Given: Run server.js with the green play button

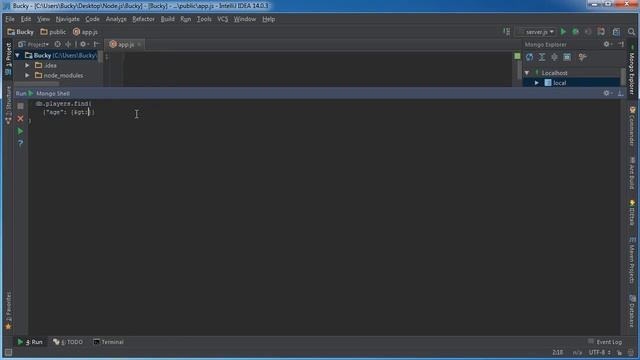Looking at the screenshot, I should pyautogui.click(x=563, y=31).
